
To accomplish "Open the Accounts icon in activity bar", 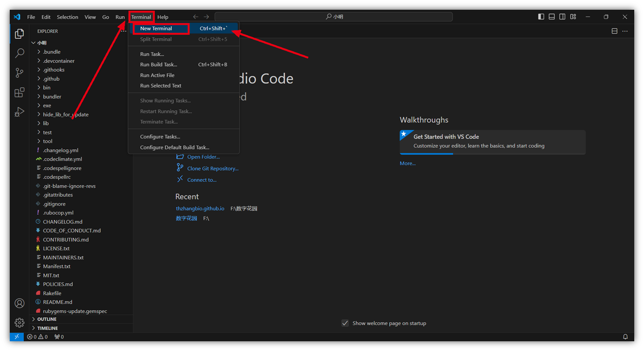I will (x=20, y=303).
